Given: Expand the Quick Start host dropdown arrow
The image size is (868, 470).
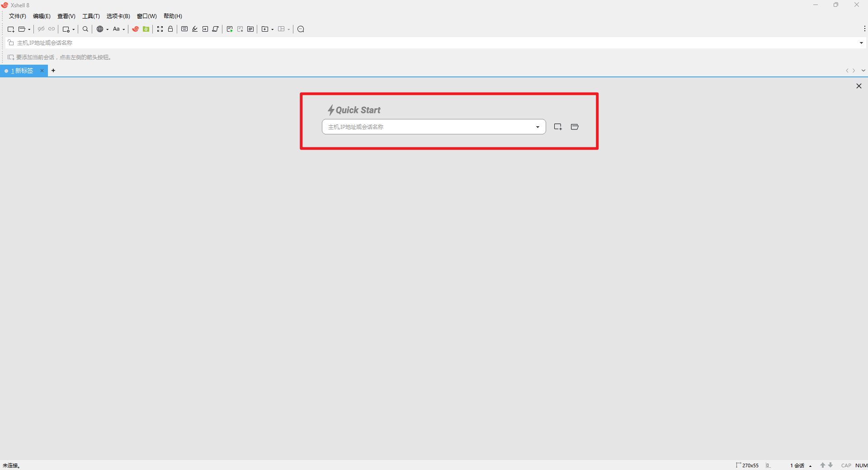Looking at the screenshot, I should [x=538, y=127].
